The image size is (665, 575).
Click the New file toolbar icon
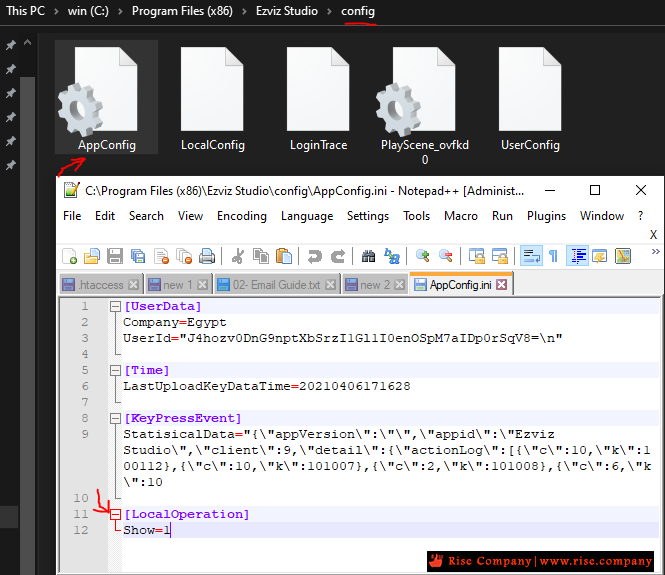click(x=70, y=256)
